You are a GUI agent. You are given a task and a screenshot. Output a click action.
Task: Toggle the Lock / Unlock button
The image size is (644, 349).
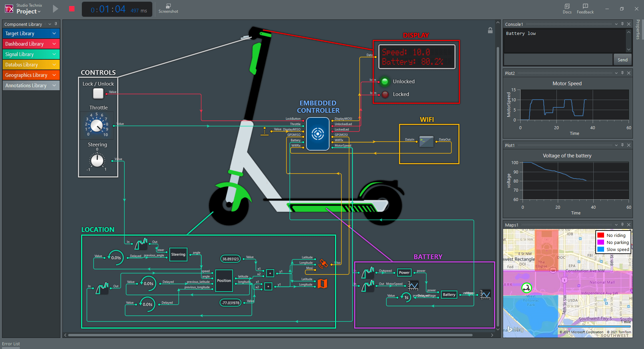pyautogui.click(x=98, y=94)
